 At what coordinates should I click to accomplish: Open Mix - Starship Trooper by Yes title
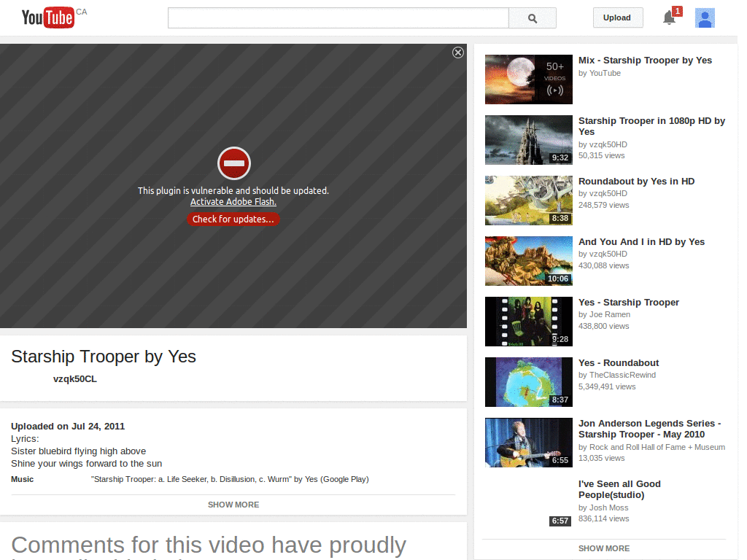(x=645, y=61)
